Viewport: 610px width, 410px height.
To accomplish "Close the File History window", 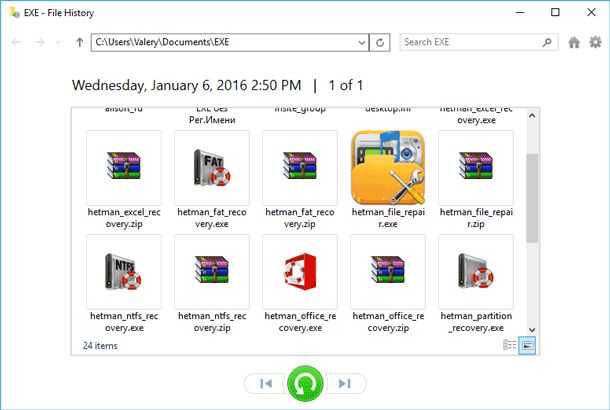I will click(591, 12).
